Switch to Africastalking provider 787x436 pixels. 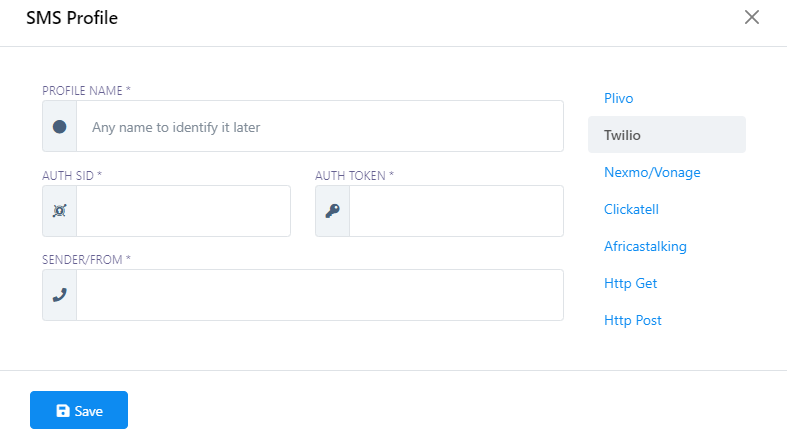pyautogui.click(x=645, y=246)
